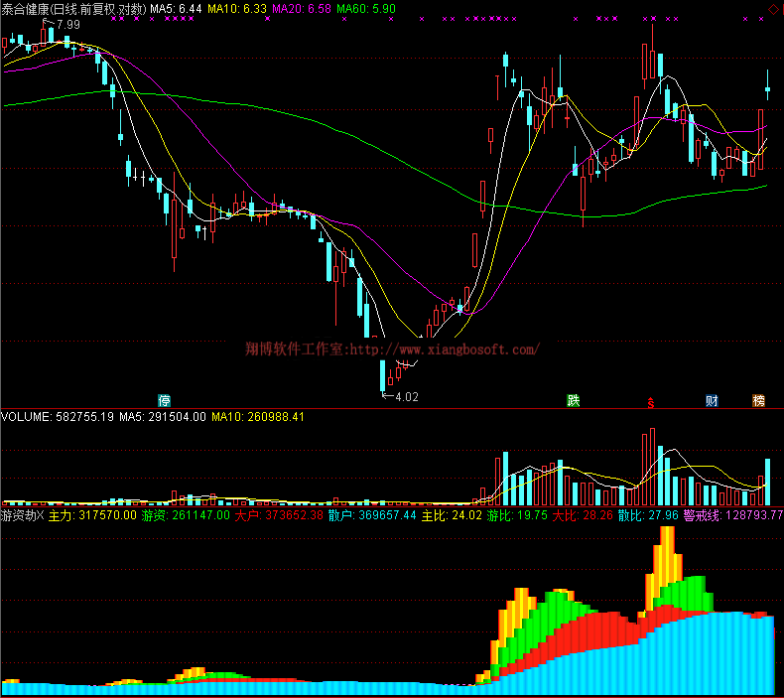Click the red dollar-sign event marker
Image resolution: width=784 pixels, height=698 pixels.
650,402
